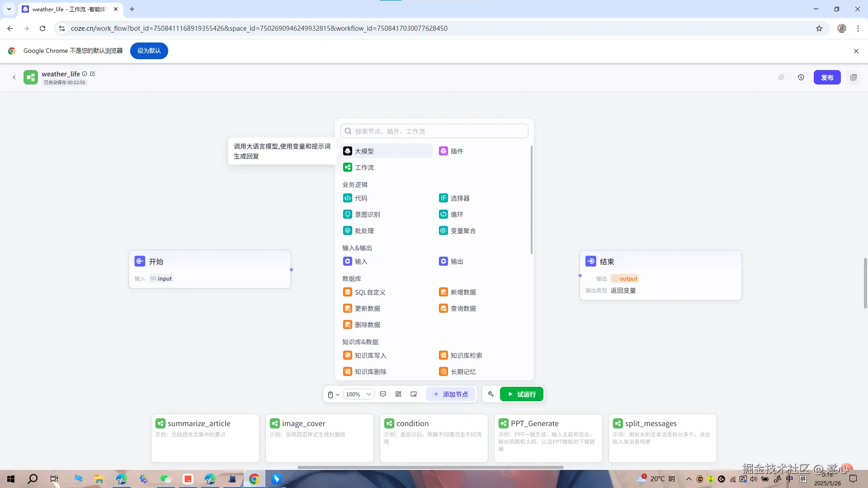
Task: Click the edit pencil beside weather_life
Action: pos(93,74)
